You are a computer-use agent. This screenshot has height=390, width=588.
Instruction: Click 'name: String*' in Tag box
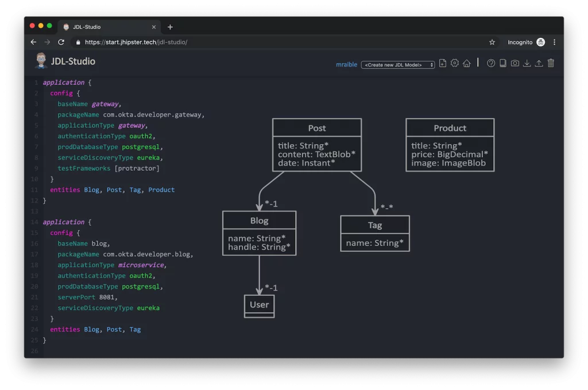coord(374,243)
